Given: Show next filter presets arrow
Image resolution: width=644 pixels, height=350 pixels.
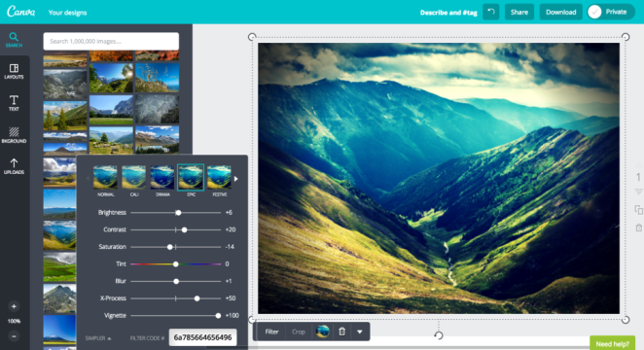Looking at the screenshot, I should (x=235, y=179).
